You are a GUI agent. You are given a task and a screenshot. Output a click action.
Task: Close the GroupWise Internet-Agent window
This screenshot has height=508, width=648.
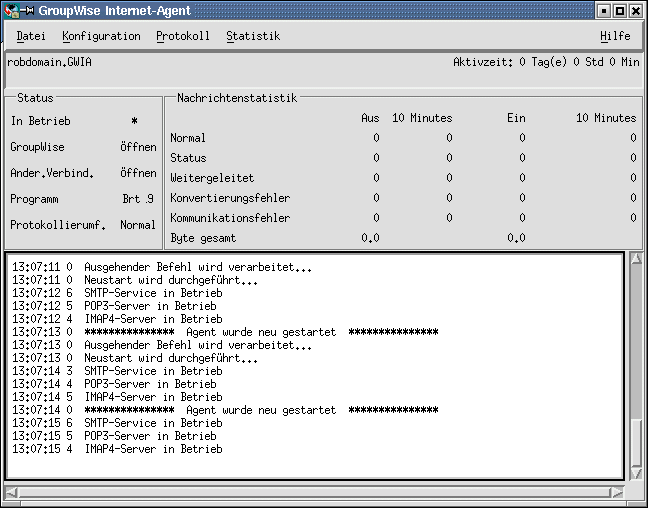pyautogui.click(x=636, y=10)
